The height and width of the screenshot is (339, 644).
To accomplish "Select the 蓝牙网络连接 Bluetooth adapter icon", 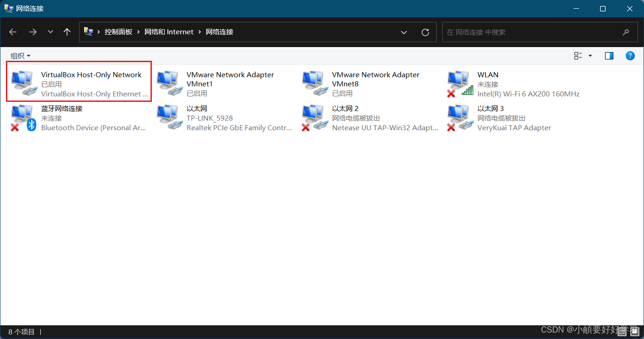I will click(23, 117).
